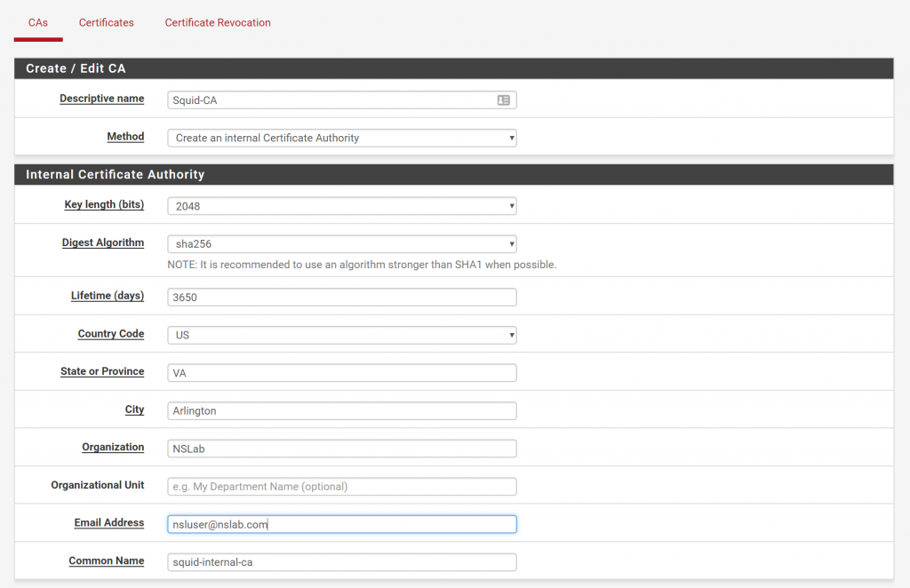
Task: Choose a Country Code from the dropdown
Action: coord(342,335)
